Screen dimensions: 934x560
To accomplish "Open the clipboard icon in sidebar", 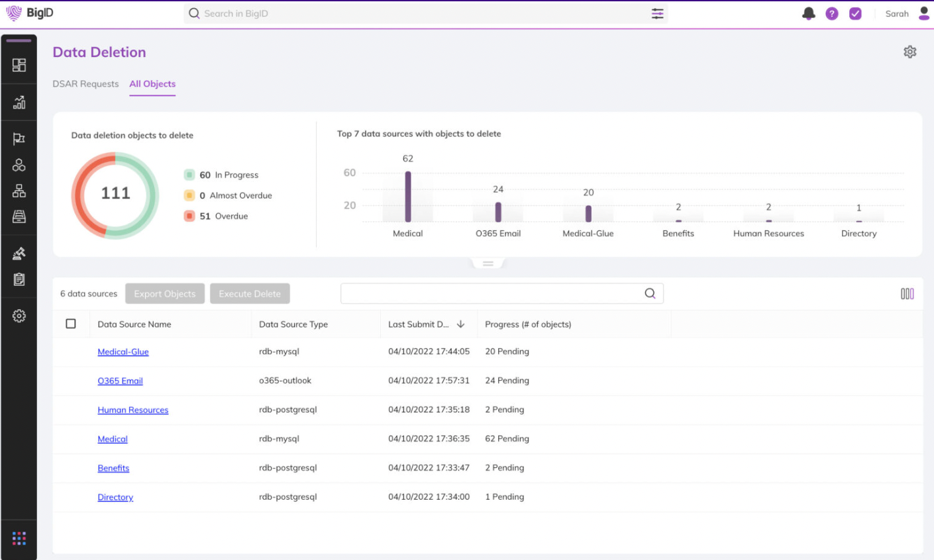I will 19,279.
